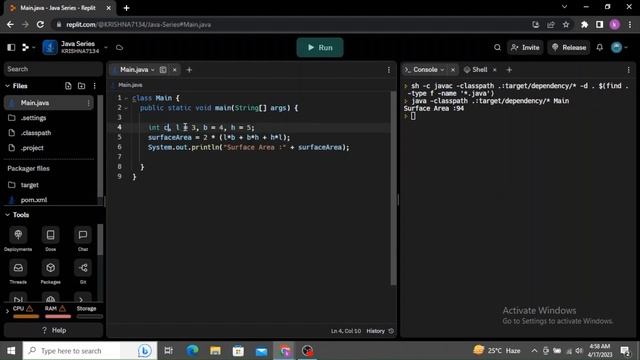
Task: Close the Console tab
Action: (453, 70)
